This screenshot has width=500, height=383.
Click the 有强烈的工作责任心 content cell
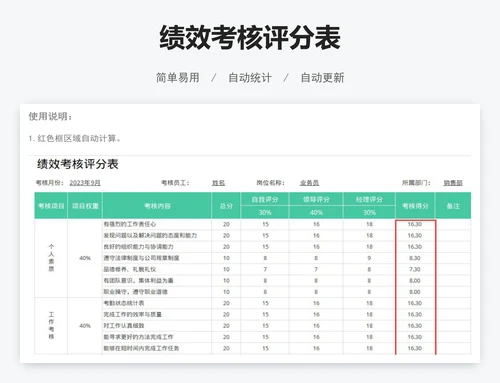[157, 224]
